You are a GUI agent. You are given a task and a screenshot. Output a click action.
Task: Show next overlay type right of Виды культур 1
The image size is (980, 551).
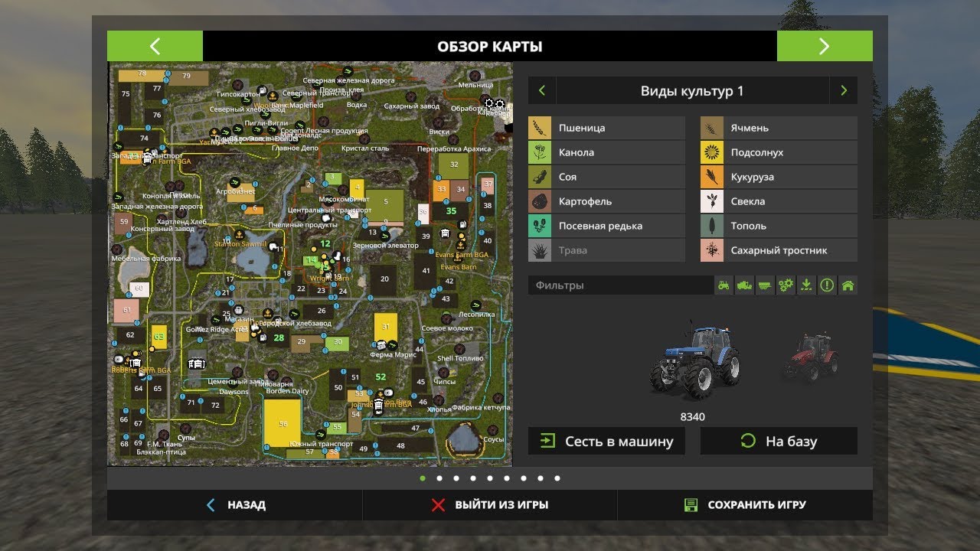pyautogui.click(x=844, y=90)
